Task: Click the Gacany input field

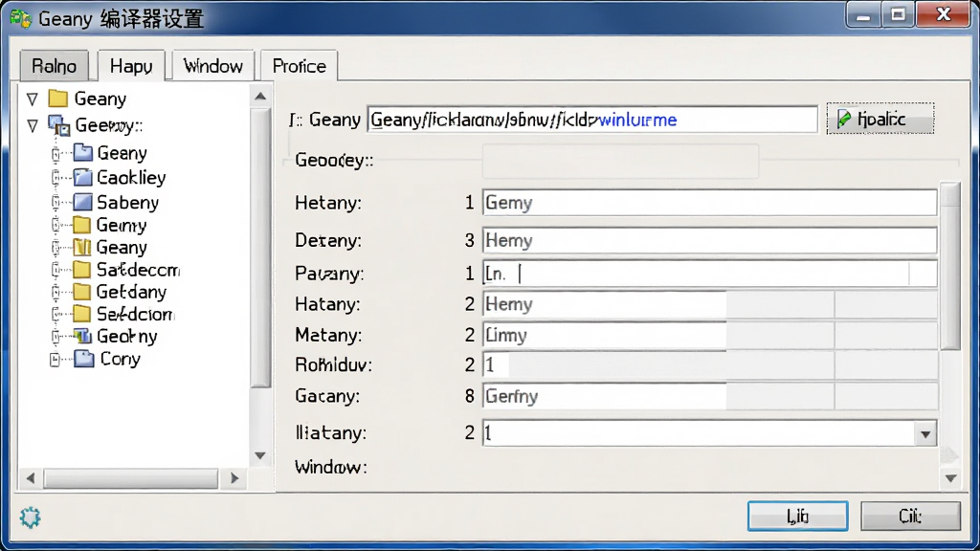Action: (709, 396)
